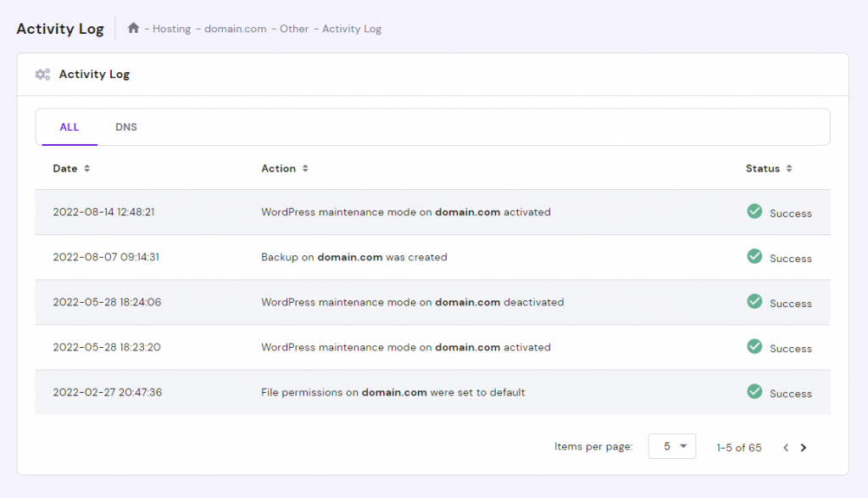Select the ALL tab
The image size is (868, 498).
coord(69,126)
